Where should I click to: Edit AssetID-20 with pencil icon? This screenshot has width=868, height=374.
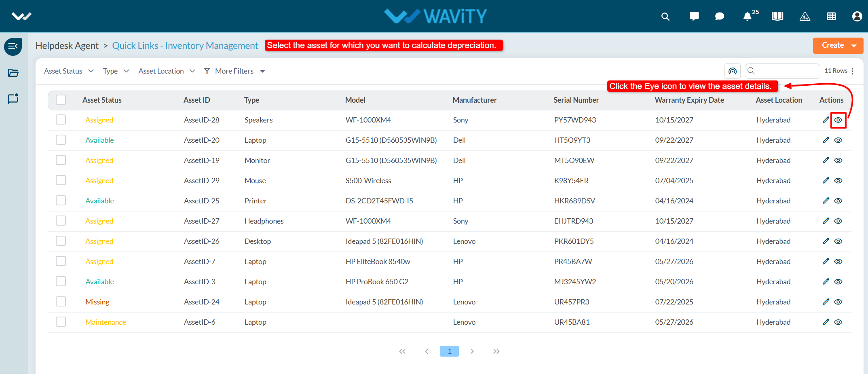point(826,140)
